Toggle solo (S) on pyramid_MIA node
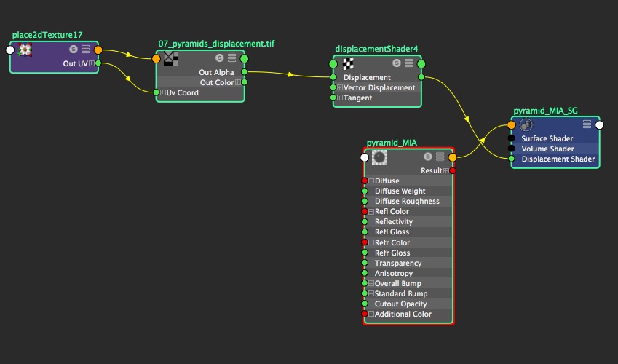Image resolution: width=618 pixels, height=364 pixels. [427, 157]
